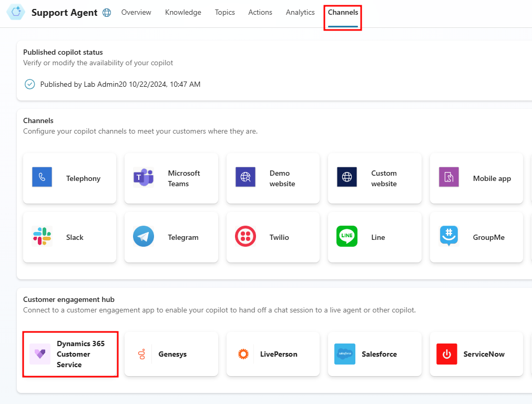Select the Telegram channel label
This screenshot has height=404, width=532.
click(x=183, y=237)
